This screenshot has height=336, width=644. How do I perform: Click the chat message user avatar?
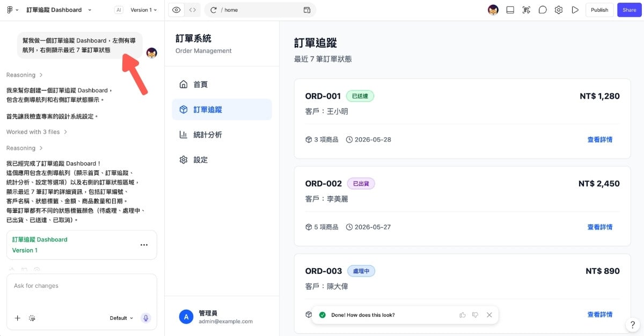(x=152, y=53)
